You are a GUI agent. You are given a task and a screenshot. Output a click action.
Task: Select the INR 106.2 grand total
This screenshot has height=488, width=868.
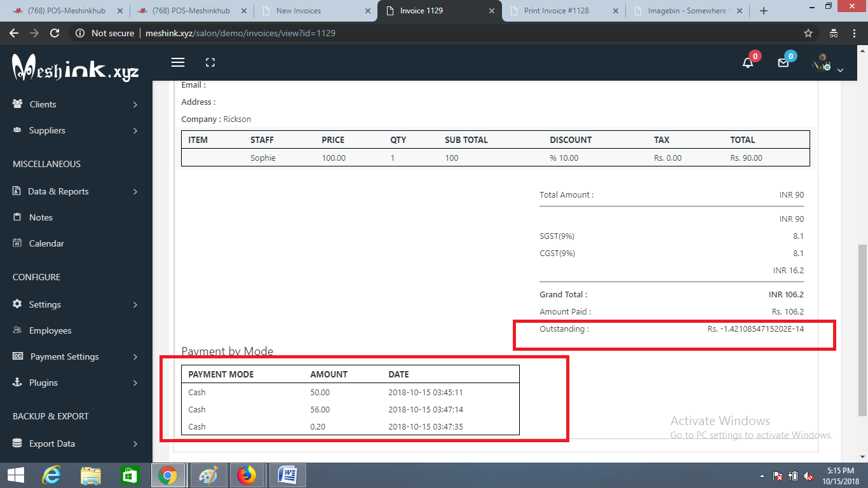click(786, 294)
